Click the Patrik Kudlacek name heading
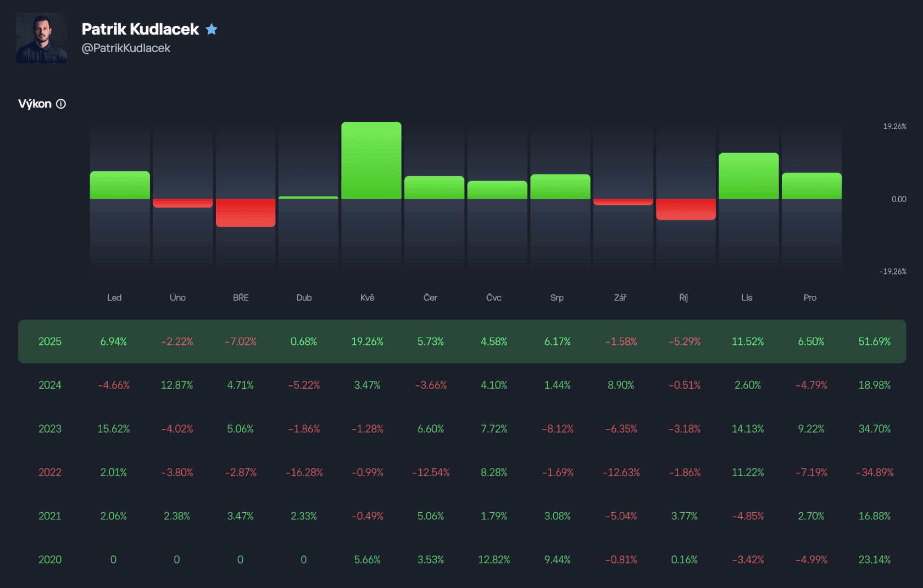923x588 pixels. tap(140, 29)
